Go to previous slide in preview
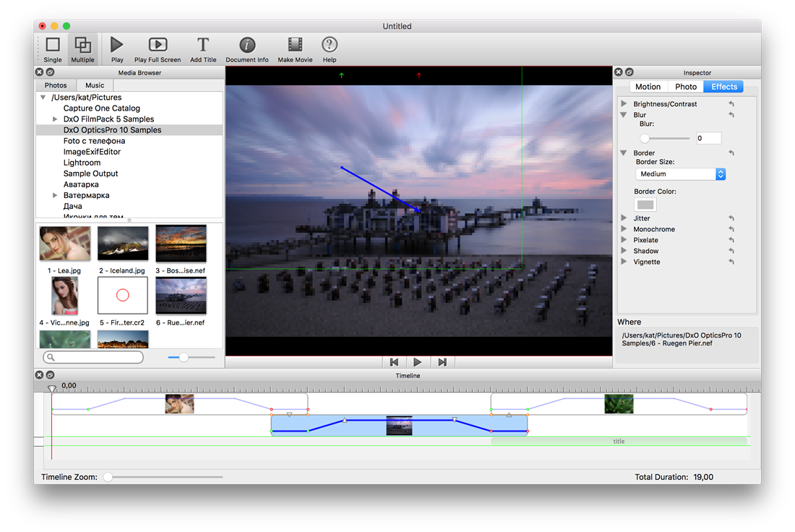This screenshot has width=795, height=532. pos(394,362)
